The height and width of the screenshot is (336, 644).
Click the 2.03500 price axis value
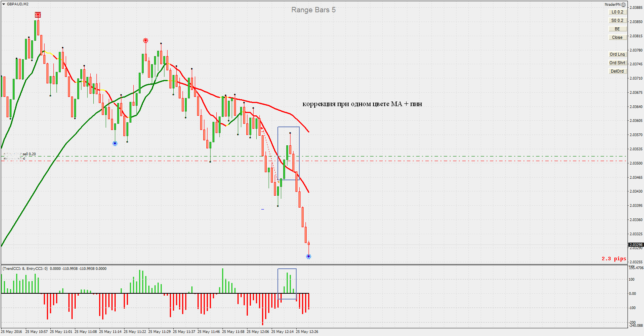click(x=636, y=163)
